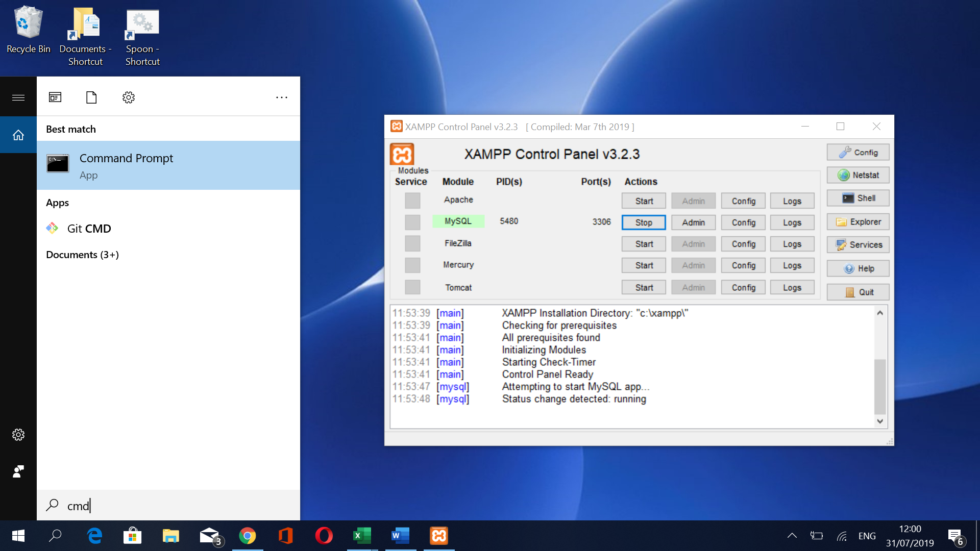Switch to the Documents search filter

pos(91,97)
